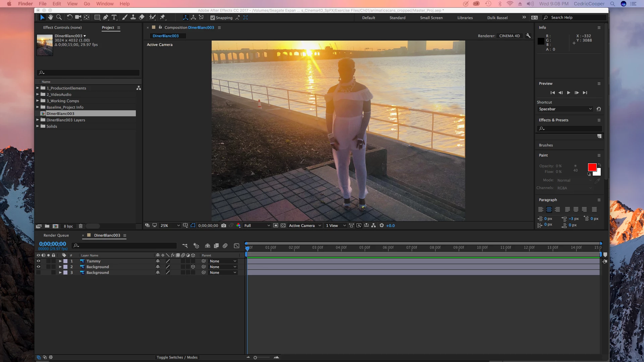Click the delete trash icon in Project panel

point(80,226)
